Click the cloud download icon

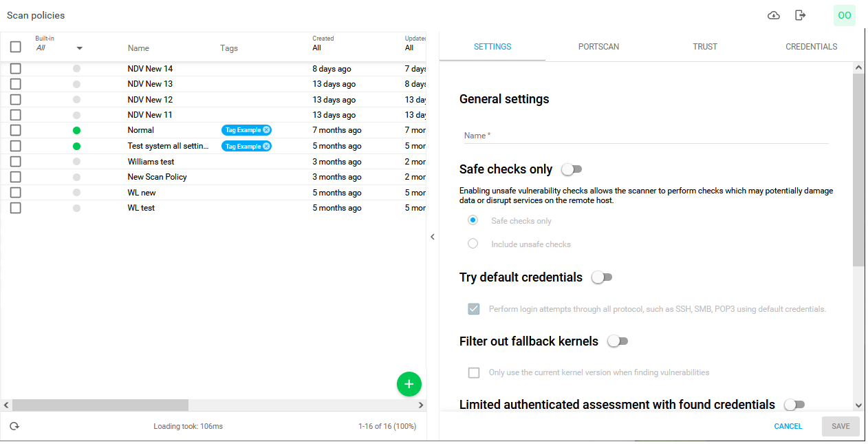(x=774, y=14)
